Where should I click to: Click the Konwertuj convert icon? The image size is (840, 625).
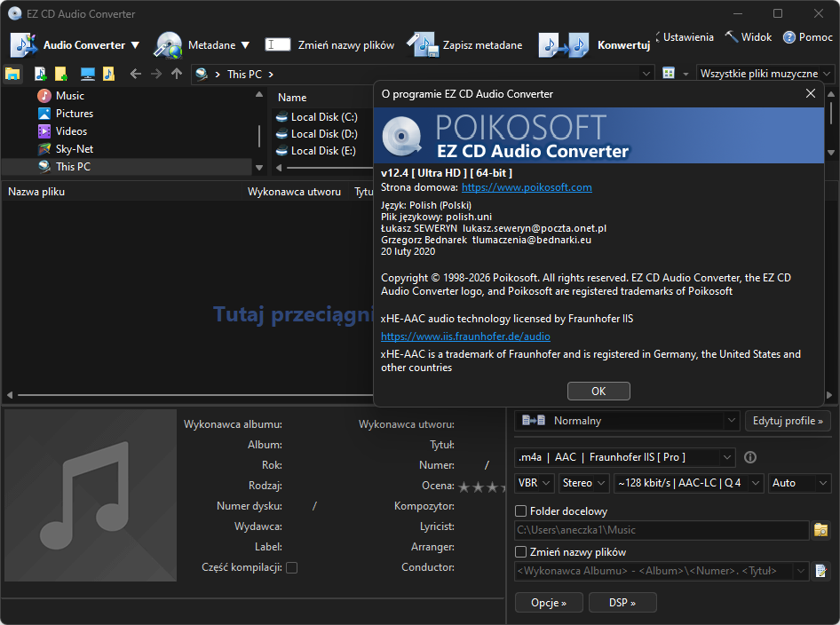pyautogui.click(x=564, y=45)
